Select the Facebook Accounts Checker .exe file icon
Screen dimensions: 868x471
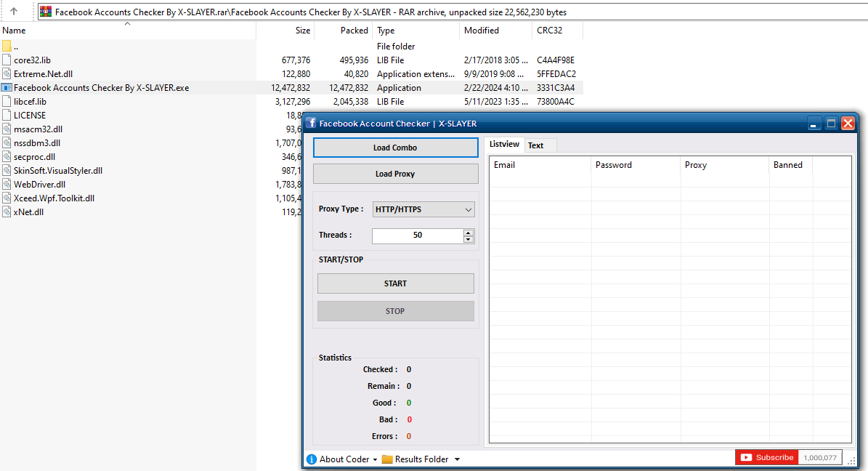click(x=7, y=88)
